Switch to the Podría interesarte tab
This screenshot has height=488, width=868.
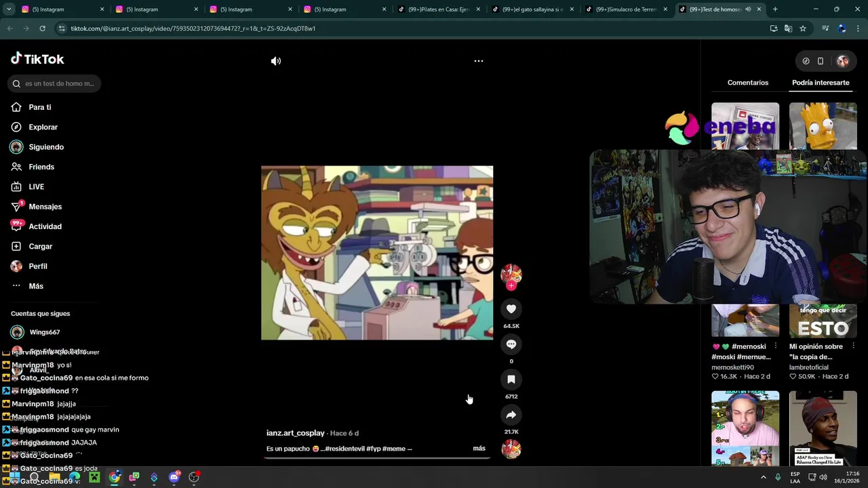pos(821,83)
